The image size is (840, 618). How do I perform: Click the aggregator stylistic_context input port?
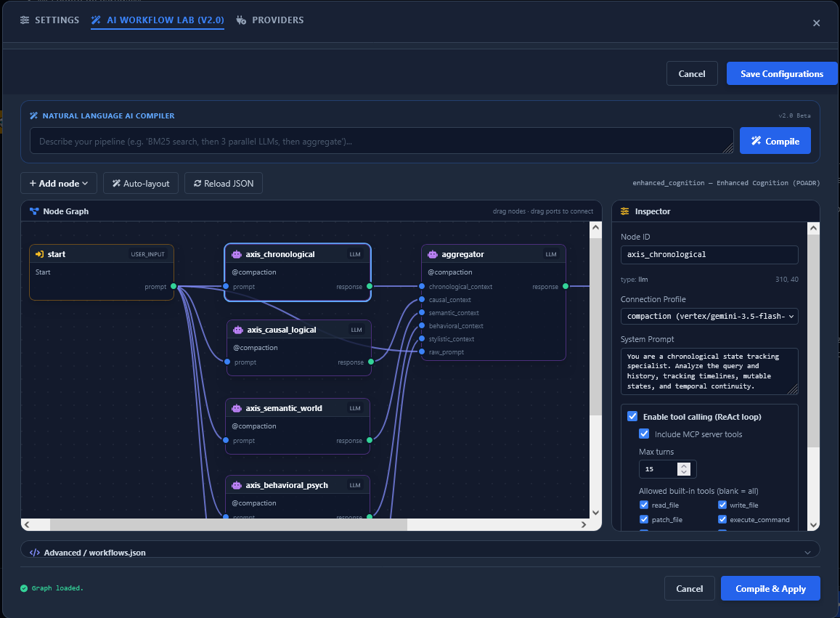point(422,338)
